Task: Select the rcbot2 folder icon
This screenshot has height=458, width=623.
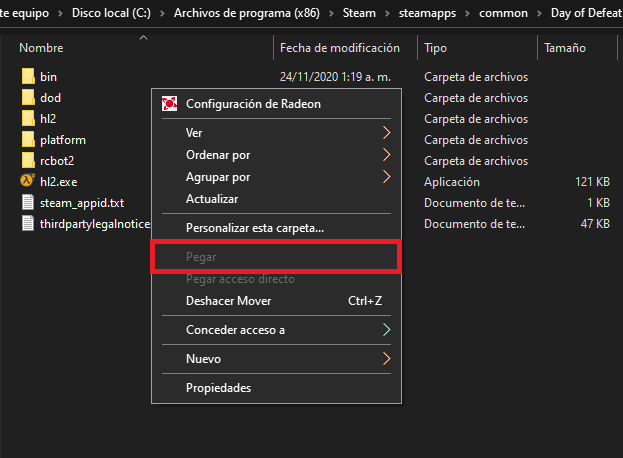Action: click(x=27, y=160)
